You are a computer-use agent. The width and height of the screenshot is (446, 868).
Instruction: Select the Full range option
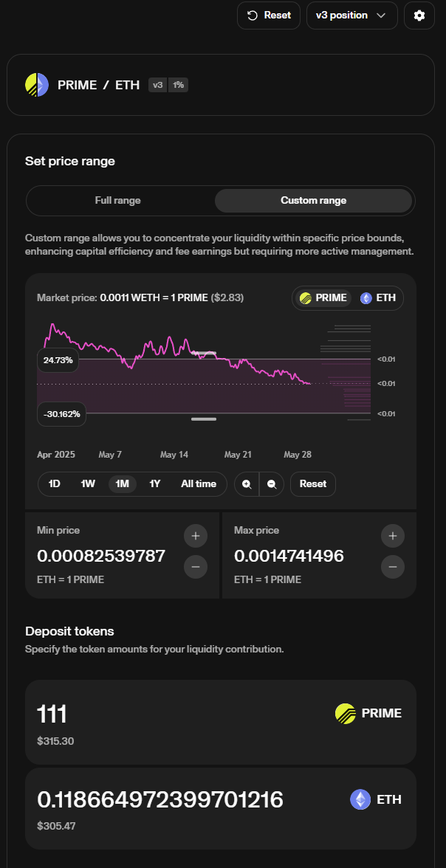point(117,200)
